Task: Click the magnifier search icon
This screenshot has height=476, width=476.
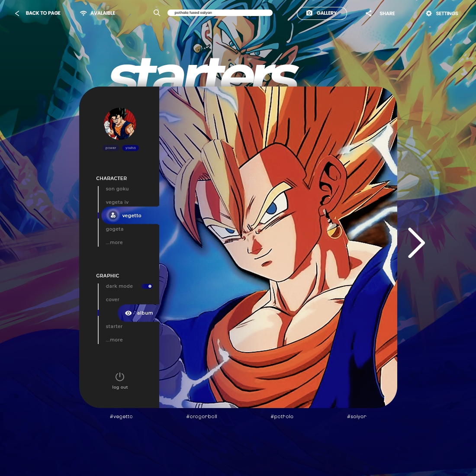Action: [x=157, y=13]
